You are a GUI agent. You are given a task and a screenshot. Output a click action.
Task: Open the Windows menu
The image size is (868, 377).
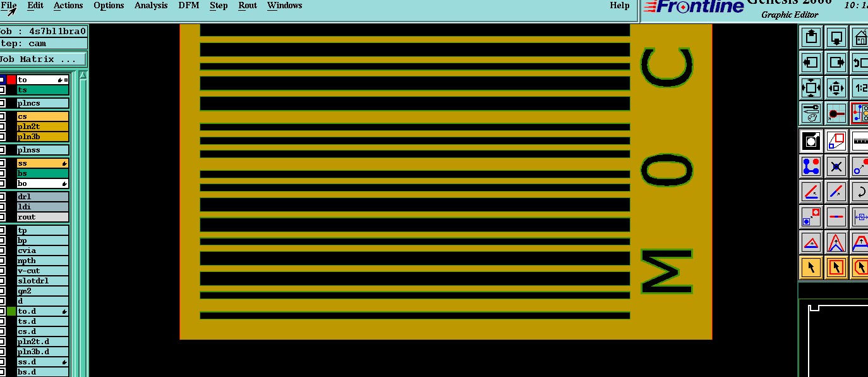(x=284, y=5)
